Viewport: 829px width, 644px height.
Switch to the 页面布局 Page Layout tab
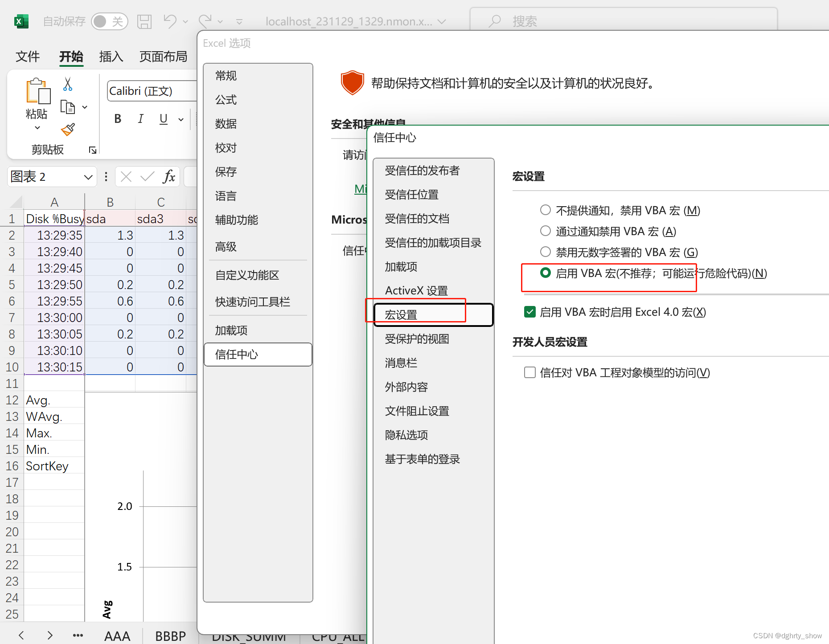tap(163, 57)
